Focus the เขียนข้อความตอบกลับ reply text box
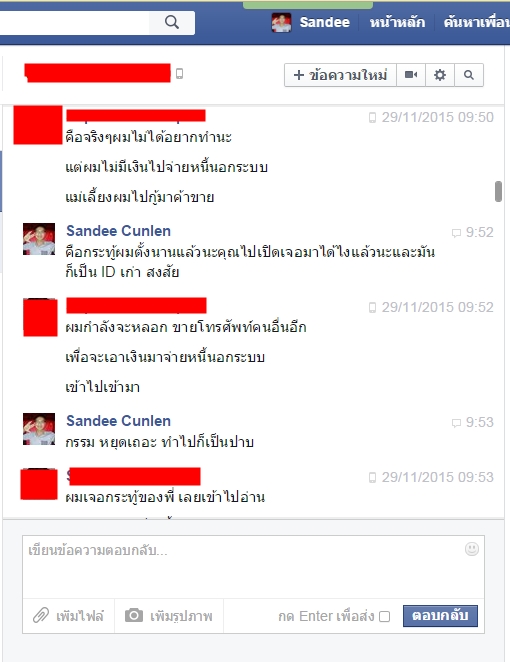The image size is (510, 662). [253, 567]
